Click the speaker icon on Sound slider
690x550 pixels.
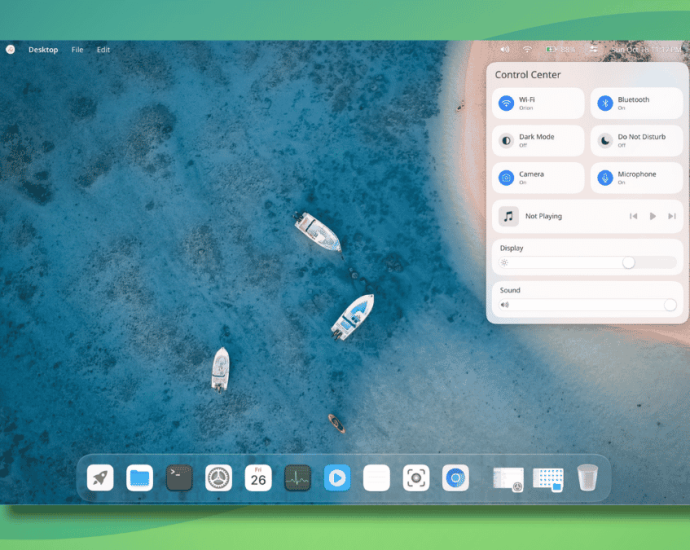tap(505, 304)
